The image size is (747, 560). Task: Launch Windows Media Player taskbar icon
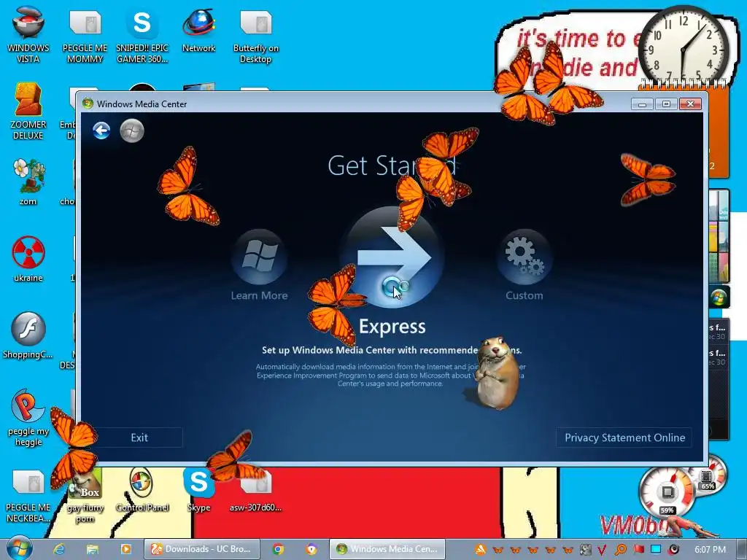click(x=125, y=549)
